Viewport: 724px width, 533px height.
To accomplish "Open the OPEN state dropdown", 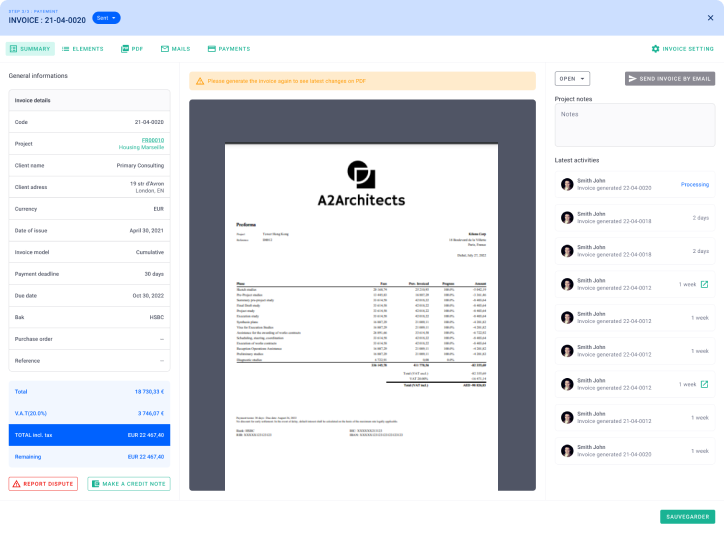I will pos(572,78).
